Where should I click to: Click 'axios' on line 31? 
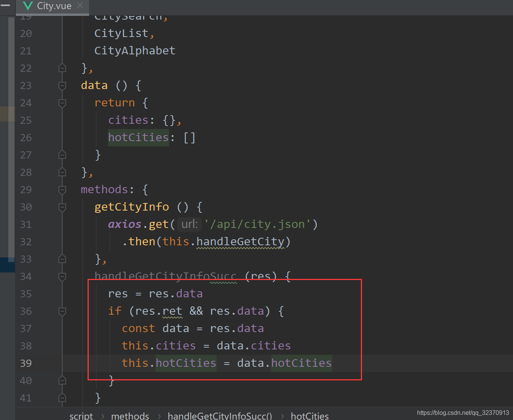pos(125,224)
